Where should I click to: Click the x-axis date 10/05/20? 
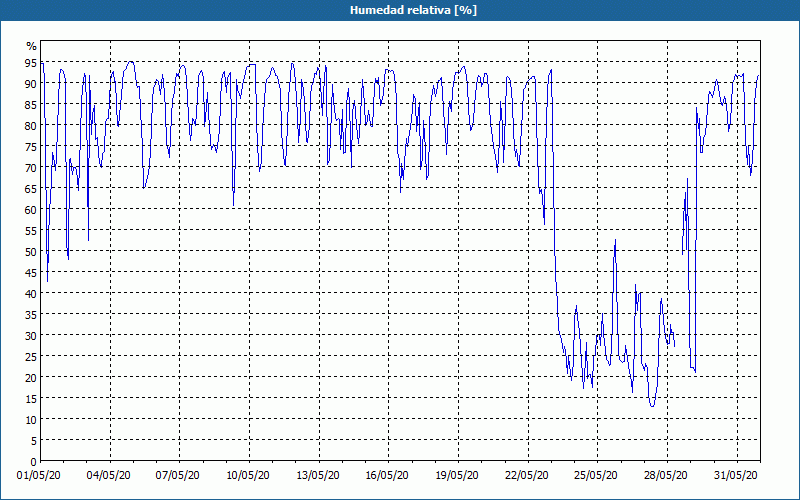pyautogui.click(x=248, y=475)
